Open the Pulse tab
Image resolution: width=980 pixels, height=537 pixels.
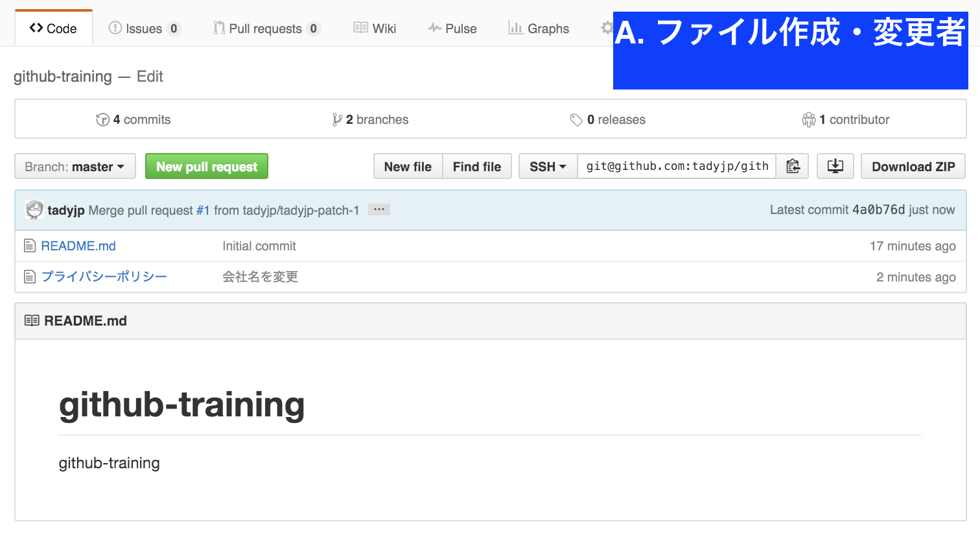(452, 29)
